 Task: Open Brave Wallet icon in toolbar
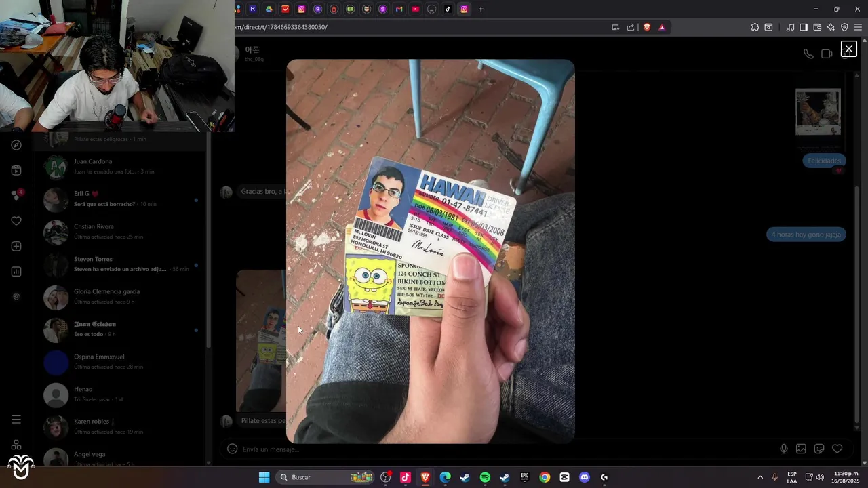[x=817, y=27]
